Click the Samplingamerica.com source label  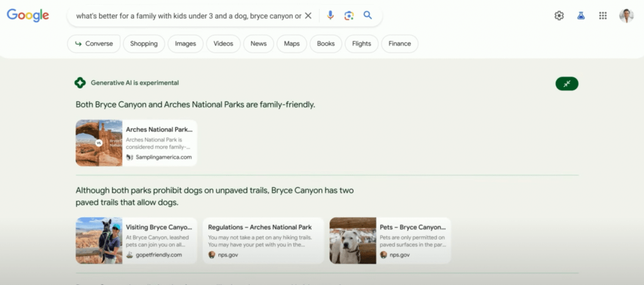[x=163, y=157]
